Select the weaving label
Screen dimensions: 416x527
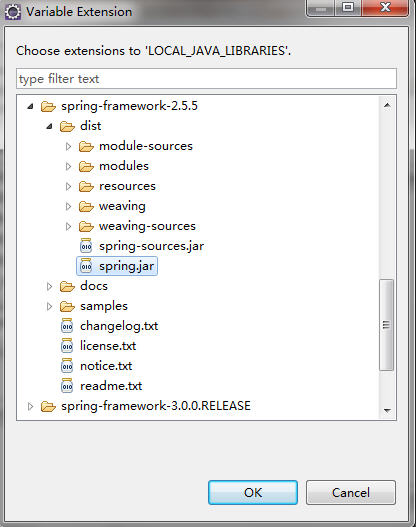[x=122, y=206]
